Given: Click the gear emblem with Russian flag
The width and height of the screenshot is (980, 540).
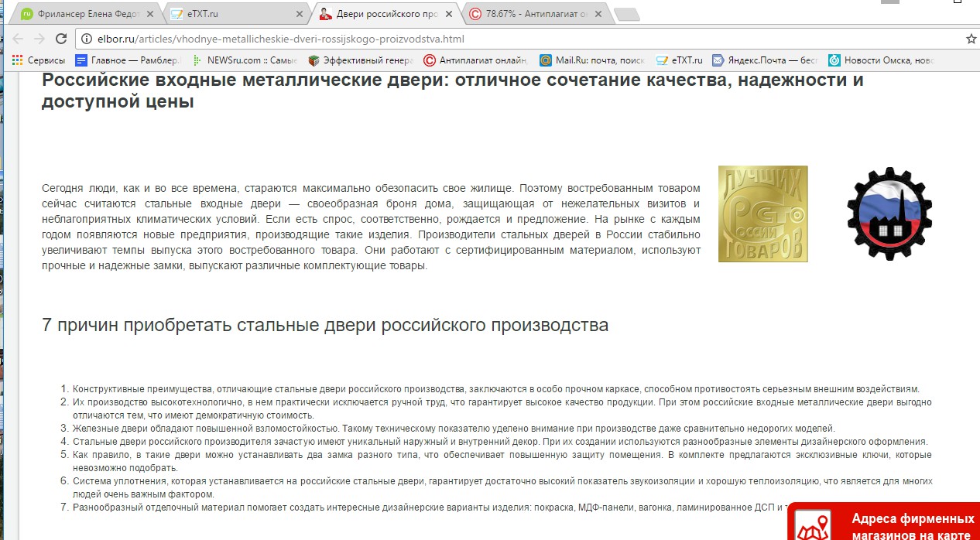Looking at the screenshot, I should pyautogui.click(x=889, y=214).
